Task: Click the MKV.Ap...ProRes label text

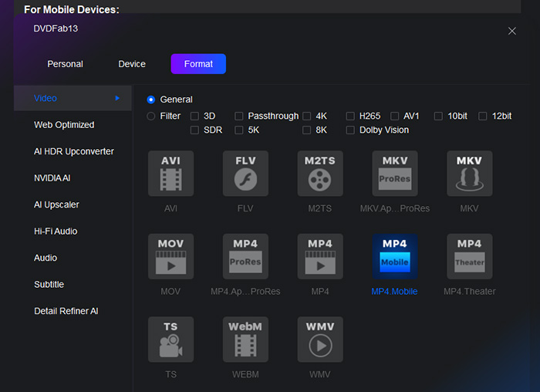Action: [x=395, y=208]
